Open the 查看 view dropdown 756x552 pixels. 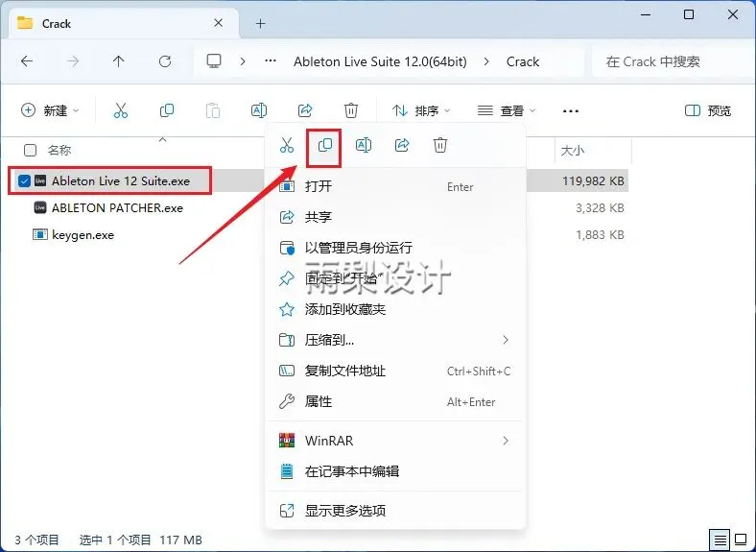tap(507, 111)
